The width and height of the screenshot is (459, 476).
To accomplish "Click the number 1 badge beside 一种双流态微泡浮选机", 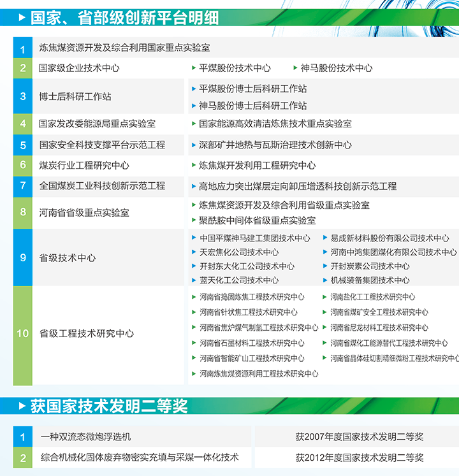I will (22, 437).
